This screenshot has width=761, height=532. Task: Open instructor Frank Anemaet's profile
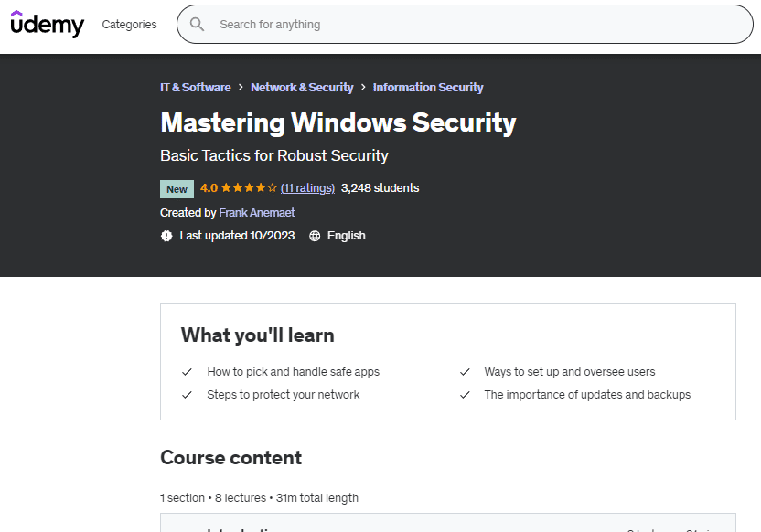[x=257, y=213]
